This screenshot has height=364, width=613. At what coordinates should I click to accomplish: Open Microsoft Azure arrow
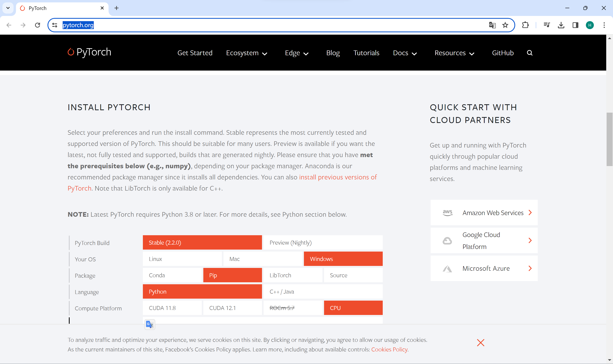click(x=530, y=269)
